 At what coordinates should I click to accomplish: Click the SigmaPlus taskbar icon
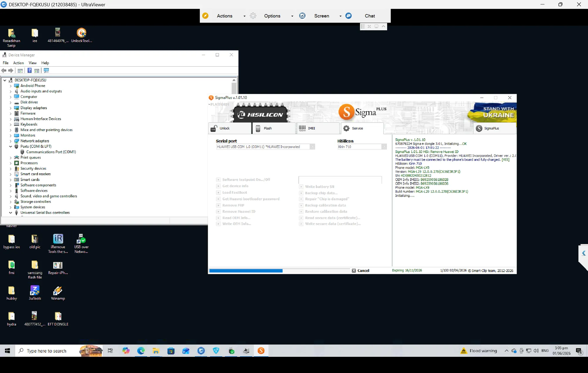click(x=261, y=351)
